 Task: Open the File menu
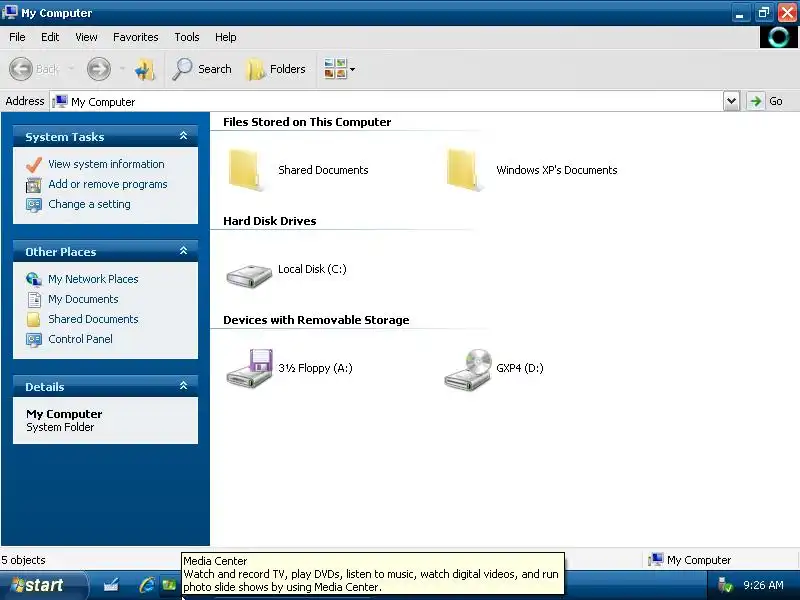17,37
